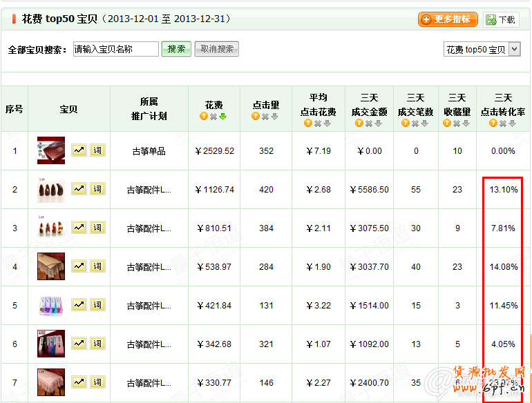
Task: Click 古筝单品 plan name in row 1
Action: point(149,151)
